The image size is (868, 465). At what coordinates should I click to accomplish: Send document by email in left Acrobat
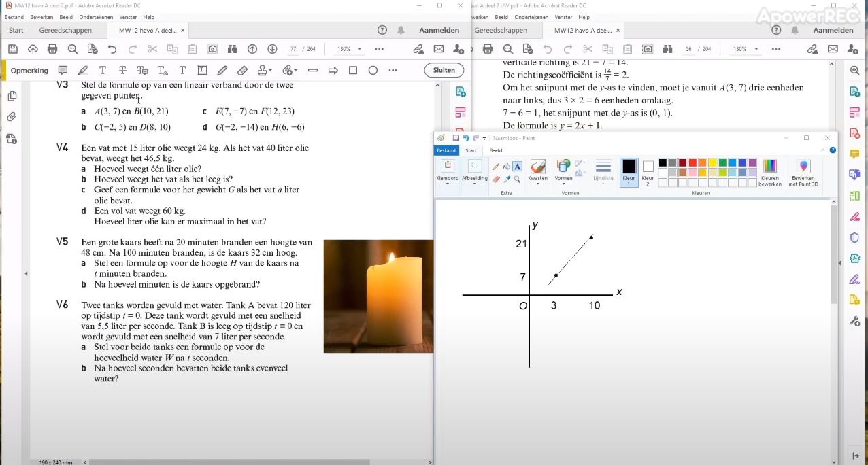439,49
